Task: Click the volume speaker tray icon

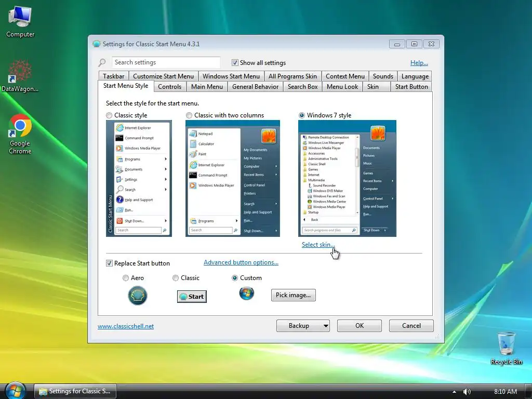Action: point(467,392)
